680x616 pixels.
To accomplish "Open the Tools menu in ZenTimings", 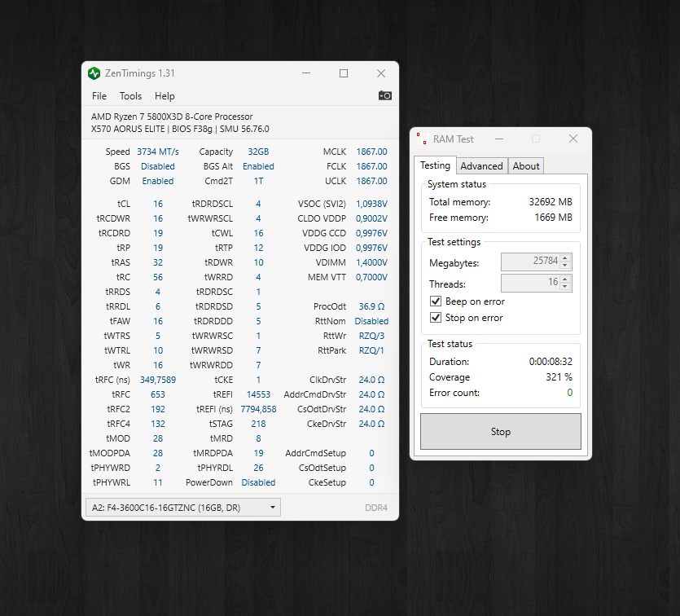I will (130, 96).
